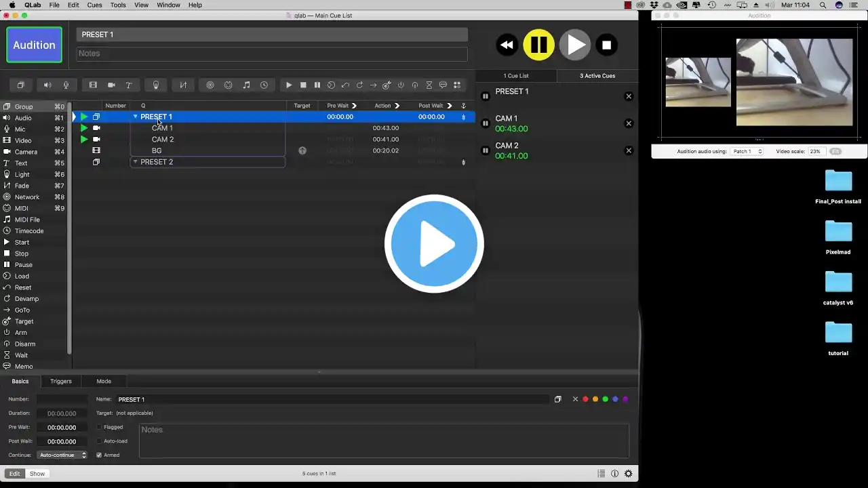Toggle the Fit button in Audition window
The width and height of the screenshot is (868, 488).
click(835, 151)
